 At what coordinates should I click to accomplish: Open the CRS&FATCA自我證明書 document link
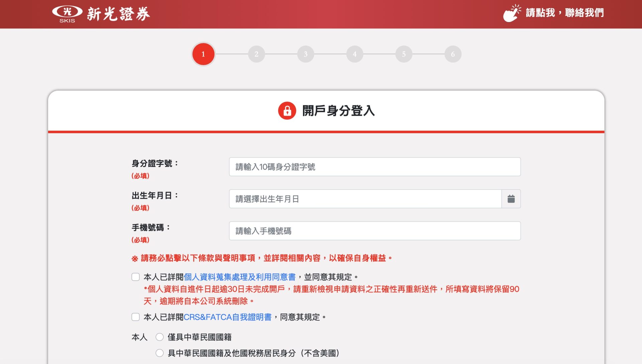point(228,317)
